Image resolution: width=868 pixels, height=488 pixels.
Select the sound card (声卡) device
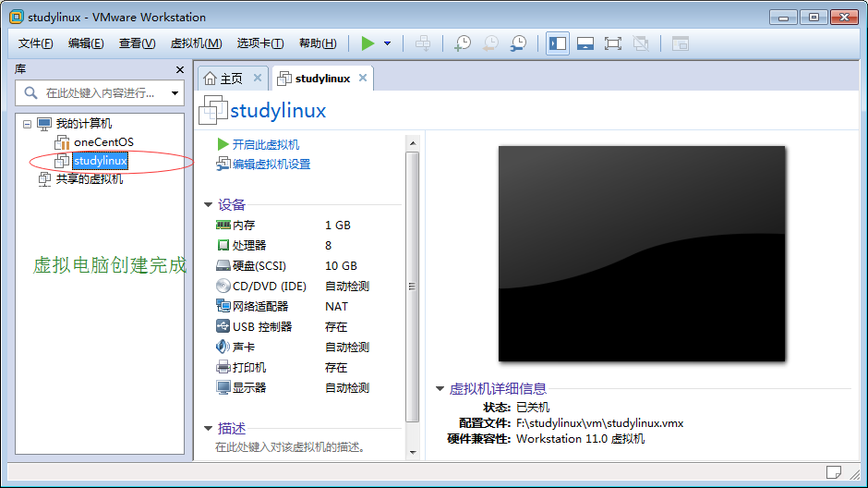click(243, 348)
